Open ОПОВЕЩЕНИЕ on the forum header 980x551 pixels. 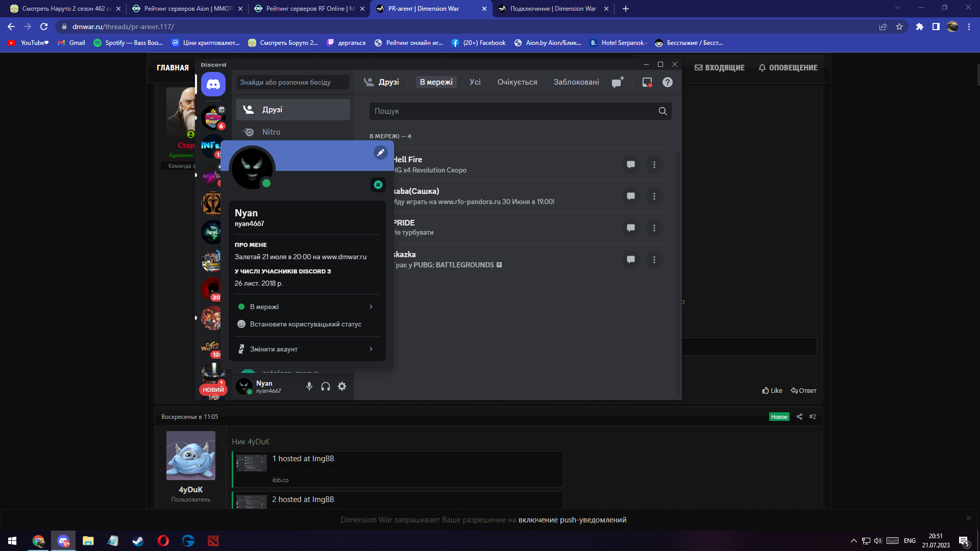[x=788, y=68]
